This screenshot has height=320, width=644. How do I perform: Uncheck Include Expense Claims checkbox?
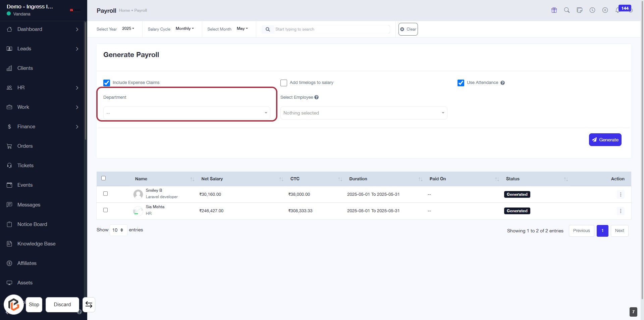tap(107, 83)
